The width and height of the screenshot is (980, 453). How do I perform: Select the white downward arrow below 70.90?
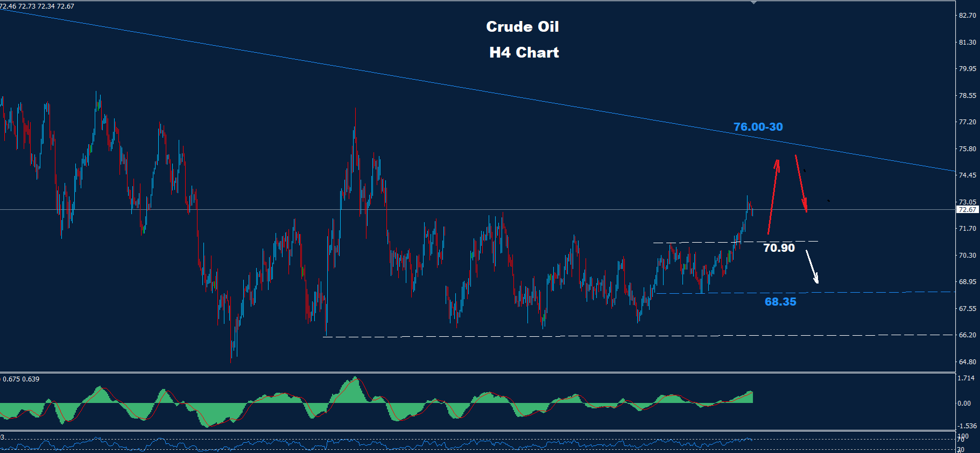(x=812, y=266)
